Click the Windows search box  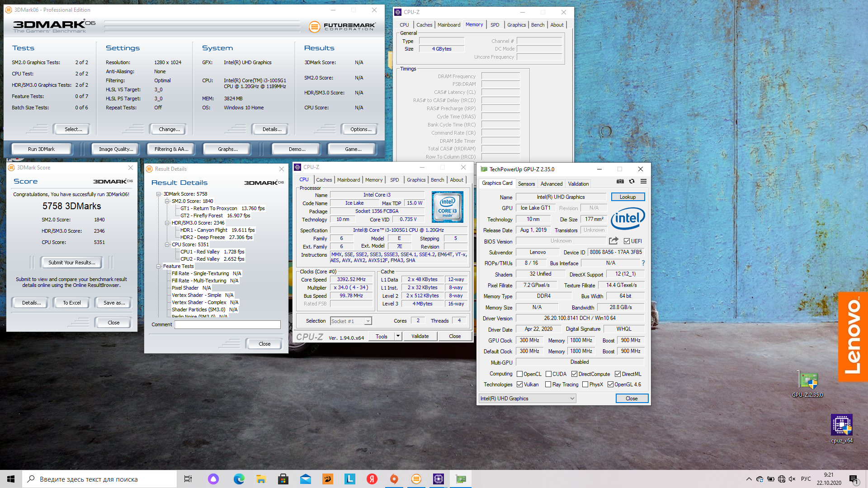pos(99,479)
